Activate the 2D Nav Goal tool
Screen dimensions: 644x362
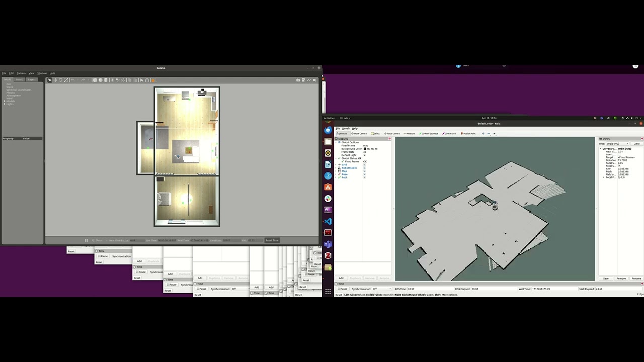click(449, 134)
